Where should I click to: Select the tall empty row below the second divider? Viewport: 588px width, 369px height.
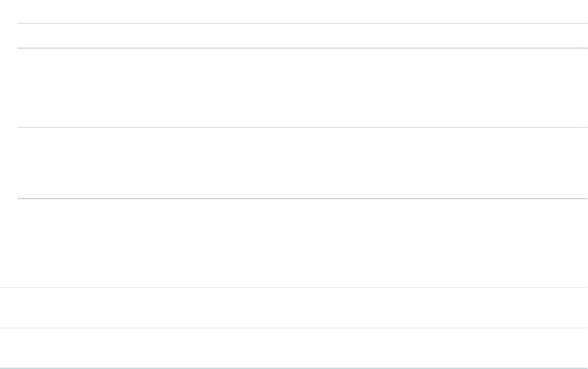pos(302,88)
